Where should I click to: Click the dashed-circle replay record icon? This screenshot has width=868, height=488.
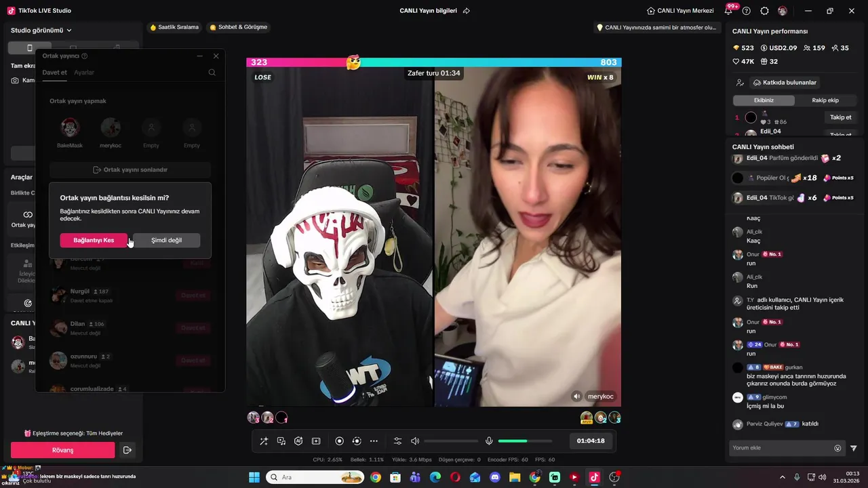pos(357,441)
